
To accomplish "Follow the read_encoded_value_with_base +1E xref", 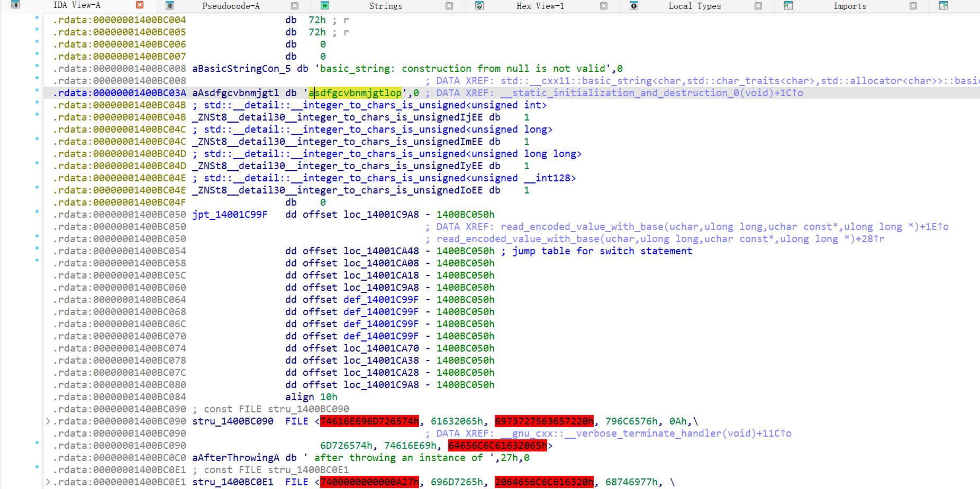I will tap(724, 227).
